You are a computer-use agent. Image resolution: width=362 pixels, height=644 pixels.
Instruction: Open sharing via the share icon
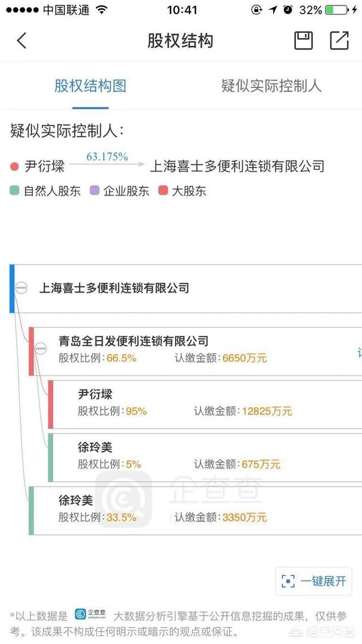[x=339, y=41]
